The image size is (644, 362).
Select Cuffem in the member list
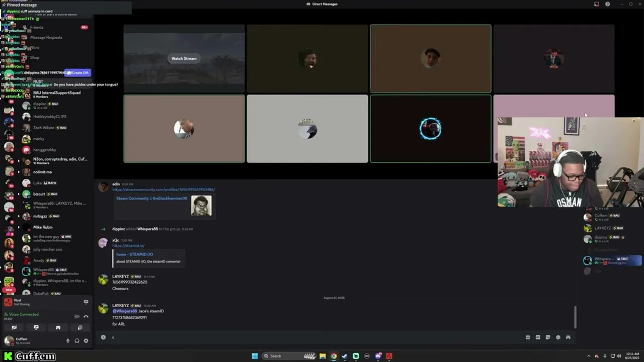click(612, 217)
